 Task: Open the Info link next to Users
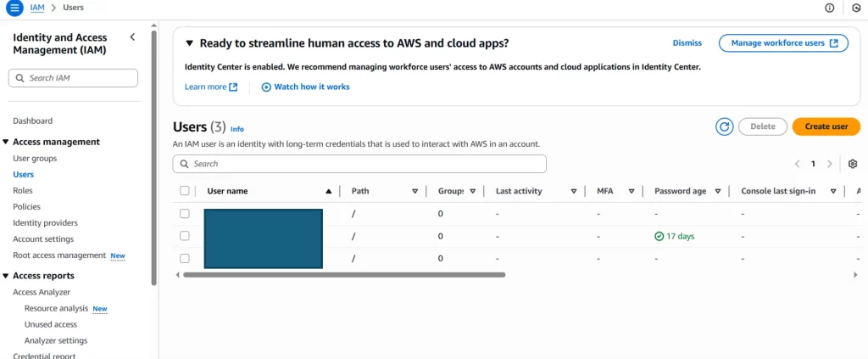coord(237,129)
